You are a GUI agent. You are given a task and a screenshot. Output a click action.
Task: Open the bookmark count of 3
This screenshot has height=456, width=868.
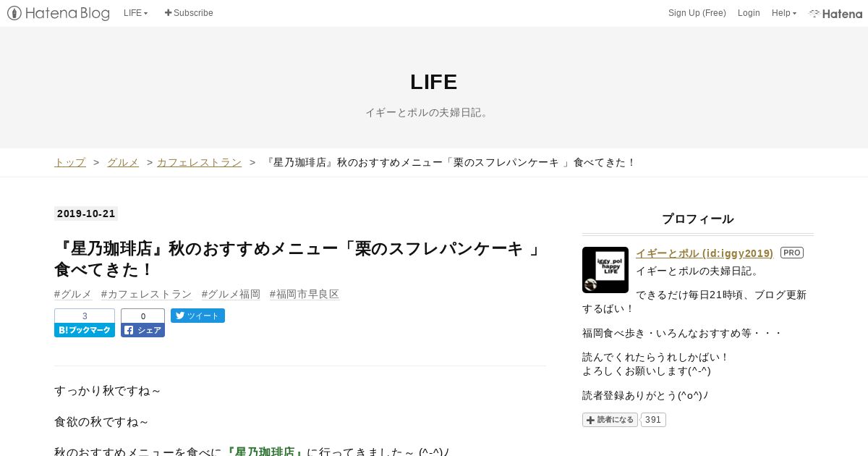click(85, 316)
